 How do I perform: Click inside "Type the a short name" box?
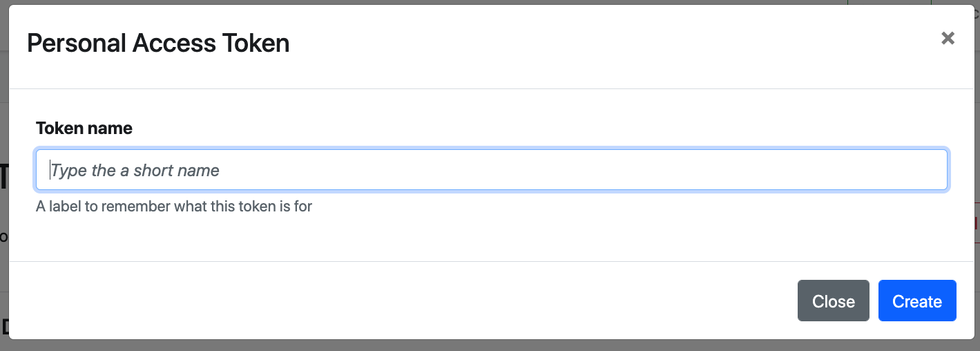point(491,170)
